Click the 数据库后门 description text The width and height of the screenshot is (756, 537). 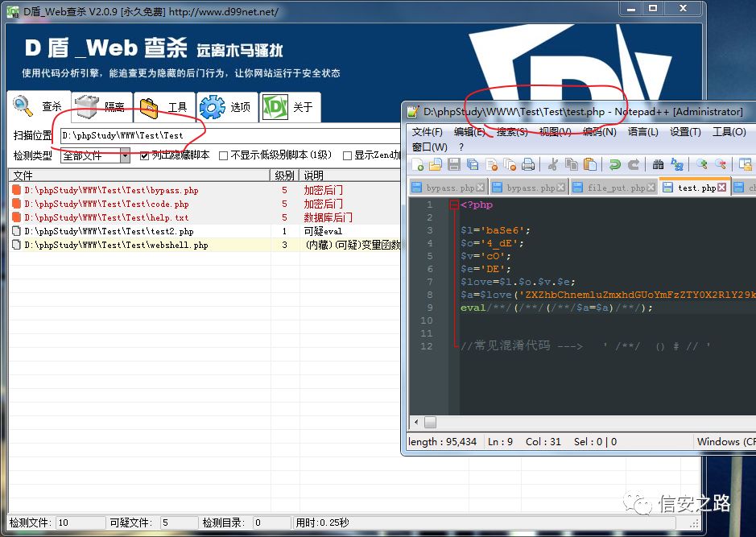click(328, 217)
